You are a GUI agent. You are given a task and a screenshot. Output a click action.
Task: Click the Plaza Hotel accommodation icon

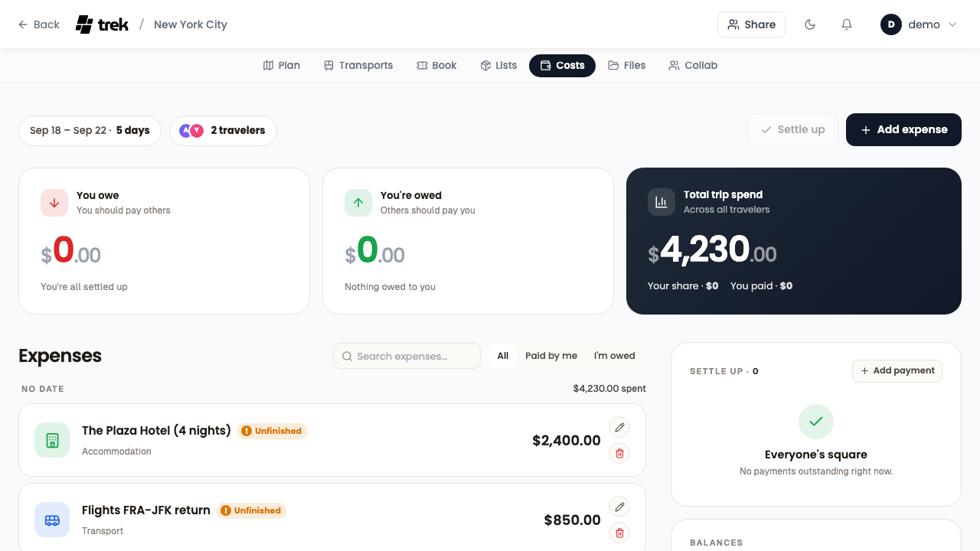point(52,440)
